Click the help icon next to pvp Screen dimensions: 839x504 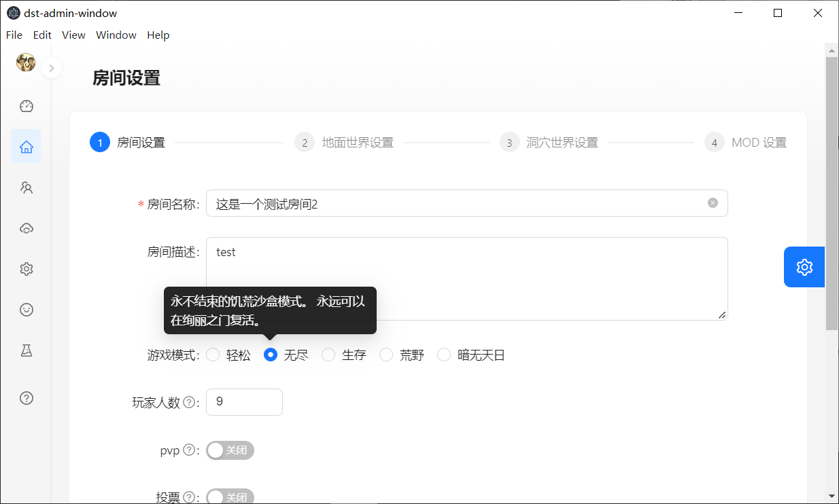pos(189,450)
